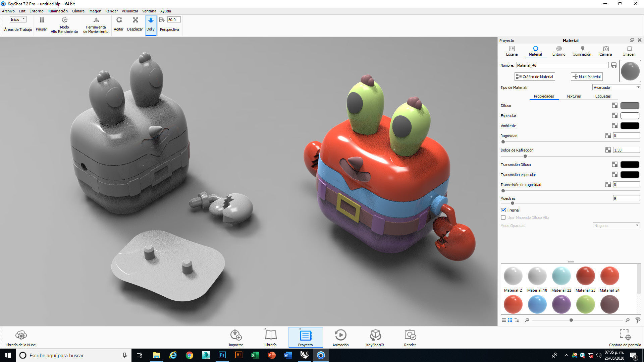
Task: Toggle the Fresnel checkbox
Action: click(x=503, y=210)
